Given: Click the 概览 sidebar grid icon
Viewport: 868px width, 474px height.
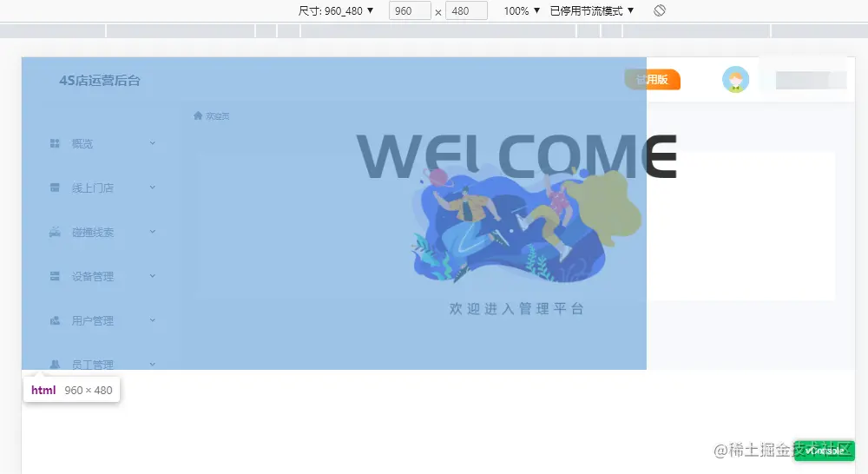Looking at the screenshot, I should [x=55, y=143].
